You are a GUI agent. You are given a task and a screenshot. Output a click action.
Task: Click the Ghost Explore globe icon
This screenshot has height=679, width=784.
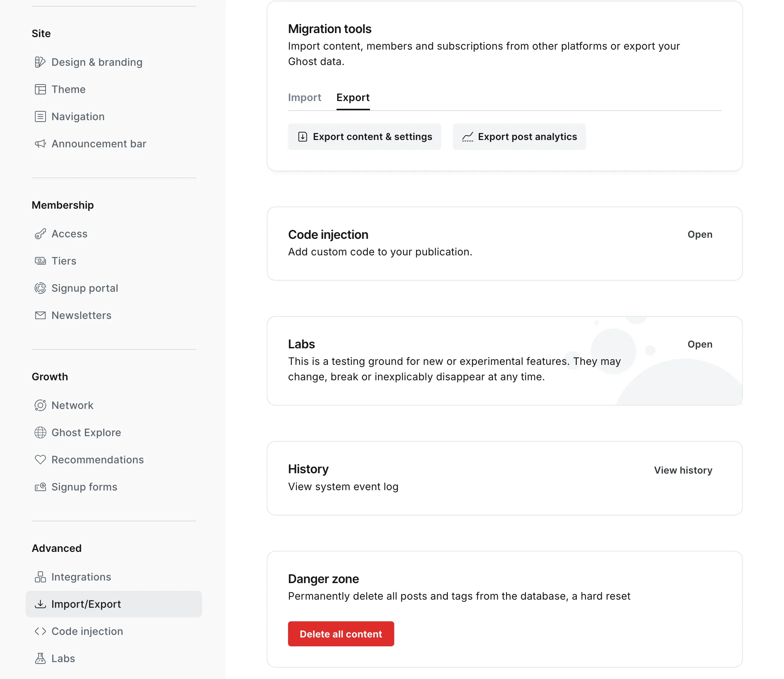click(x=40, y=432)
